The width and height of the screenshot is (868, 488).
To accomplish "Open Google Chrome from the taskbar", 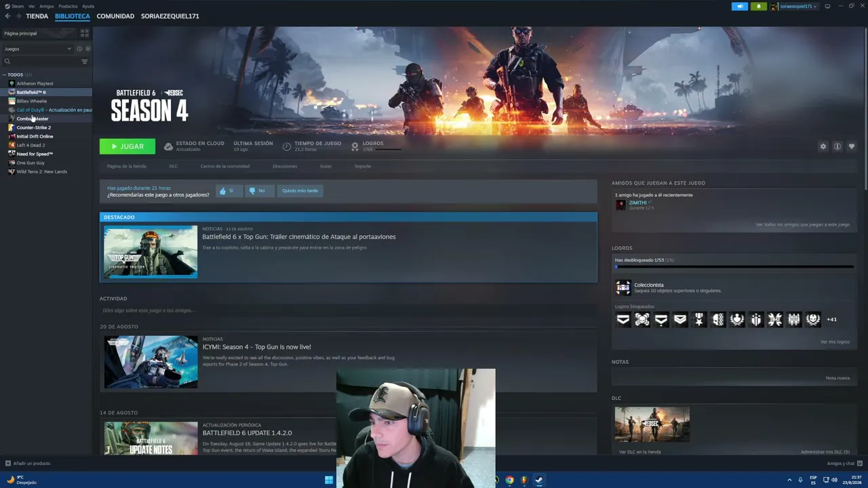I will tap(509, 480).
